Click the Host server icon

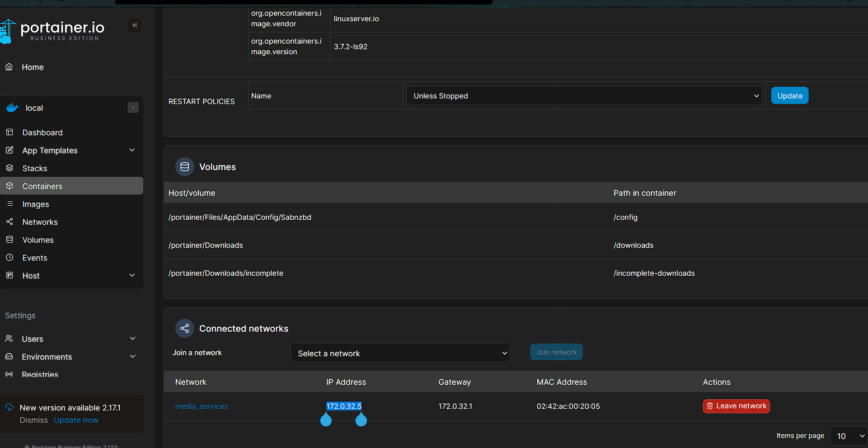[9, 276]
